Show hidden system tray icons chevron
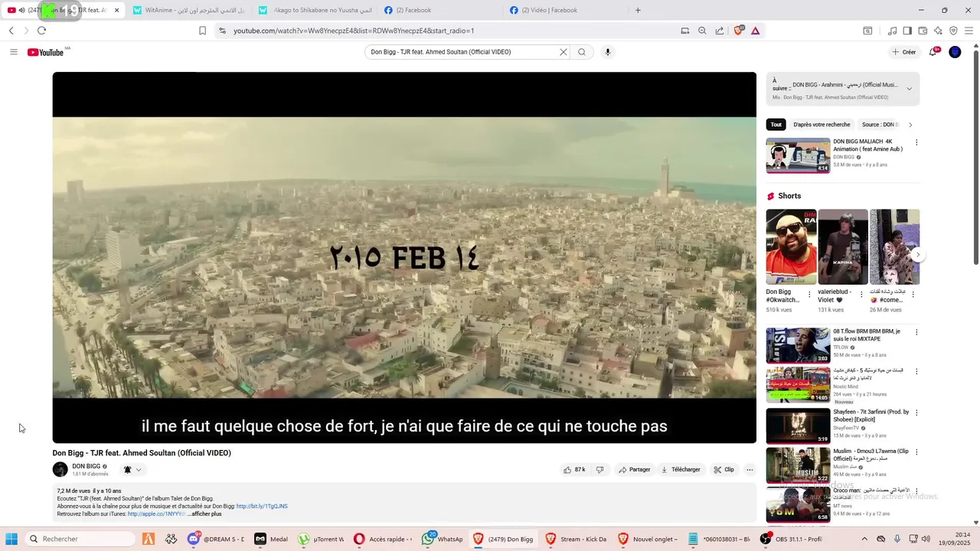Screen dimensions: 980x551 [x=864, y=539]
